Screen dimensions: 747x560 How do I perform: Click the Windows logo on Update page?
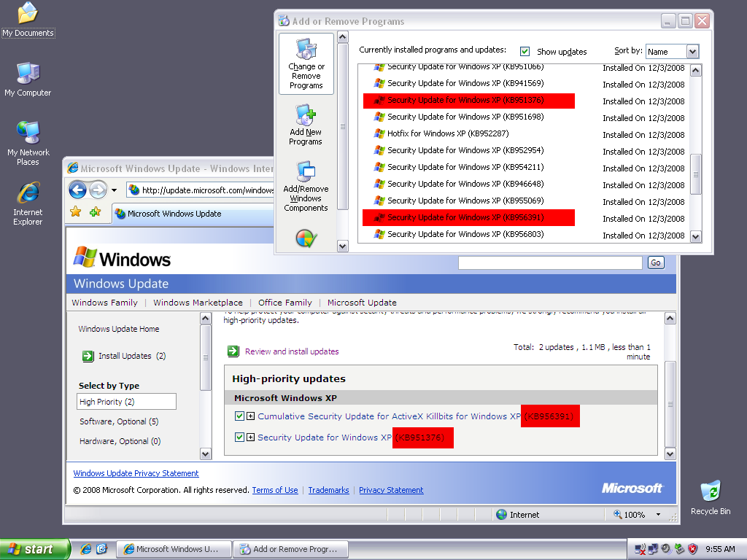[x=122, y=257]
